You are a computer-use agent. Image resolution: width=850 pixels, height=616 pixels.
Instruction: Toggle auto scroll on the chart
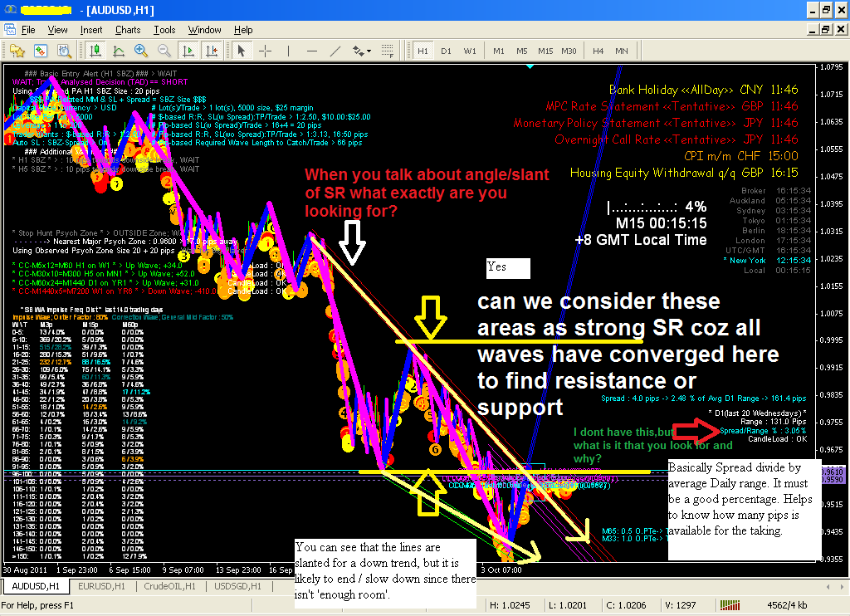[187, 51]
